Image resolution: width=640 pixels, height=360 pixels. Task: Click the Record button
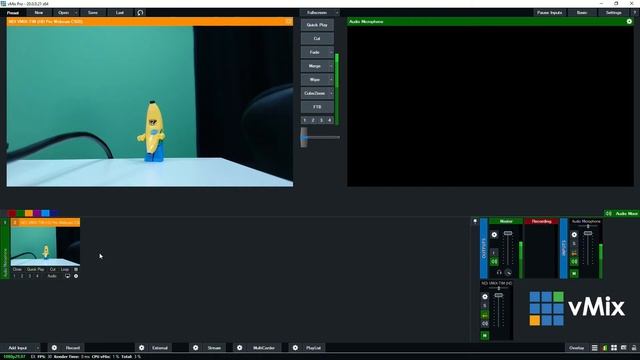[x=73, y=348]
